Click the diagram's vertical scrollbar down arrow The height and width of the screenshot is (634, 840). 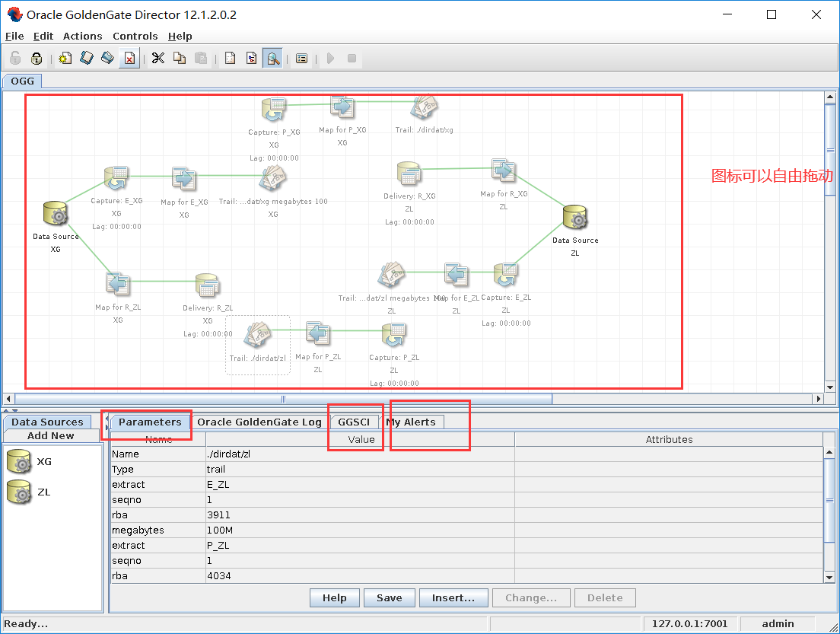tap(830, 387)
